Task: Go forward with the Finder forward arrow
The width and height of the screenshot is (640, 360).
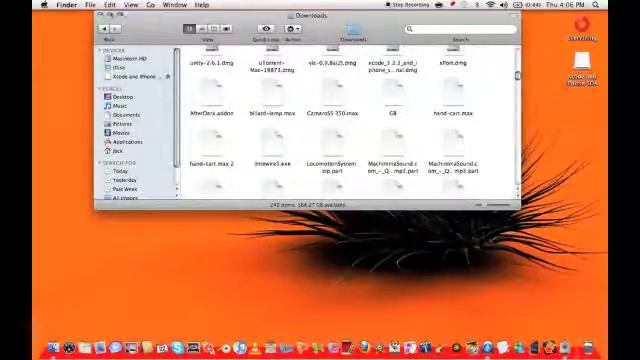Action: [x=115, y=29]
